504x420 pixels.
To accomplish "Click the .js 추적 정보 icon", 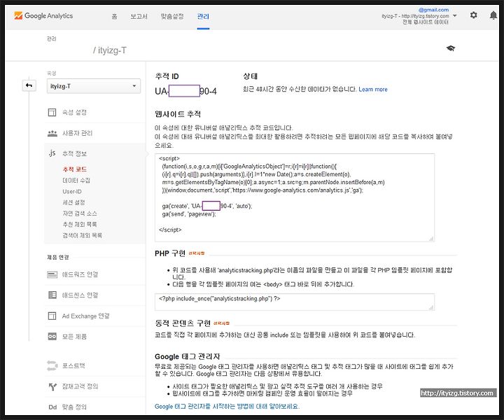I will click(52, 153).
